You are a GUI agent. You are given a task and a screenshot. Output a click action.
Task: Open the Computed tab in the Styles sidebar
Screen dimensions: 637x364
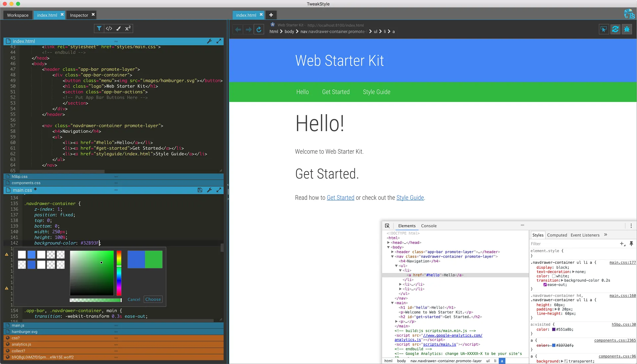coord(557,235)
